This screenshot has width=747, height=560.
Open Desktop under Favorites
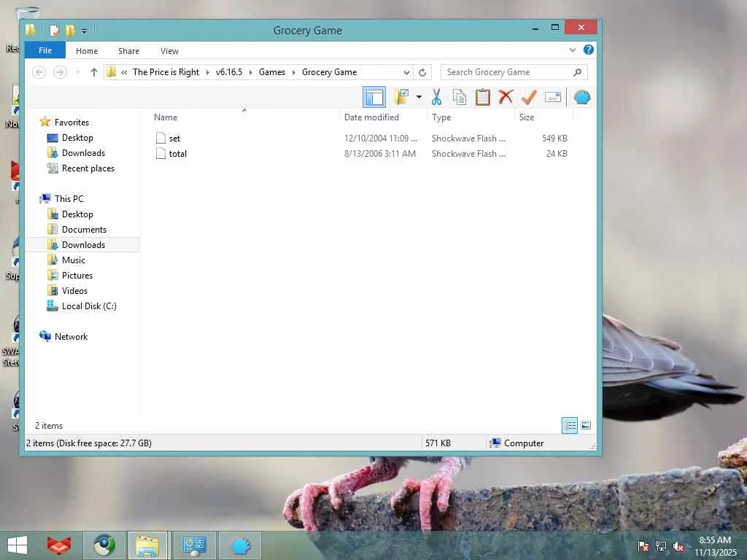(77, 138)
